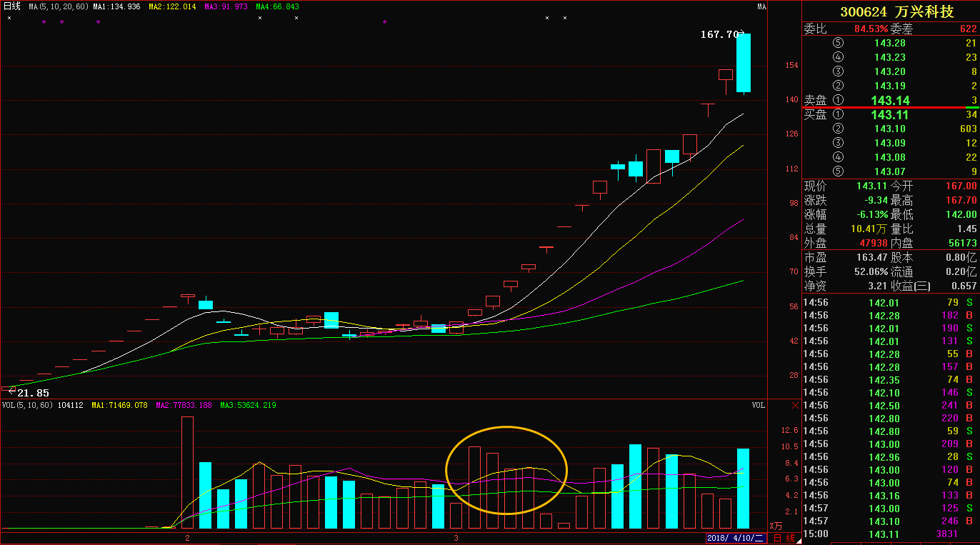Click the arrow marker beside 167.70 high label
The width and height of the screenshot is (980, 545).
pyautogui.click(x=742, y=33)
